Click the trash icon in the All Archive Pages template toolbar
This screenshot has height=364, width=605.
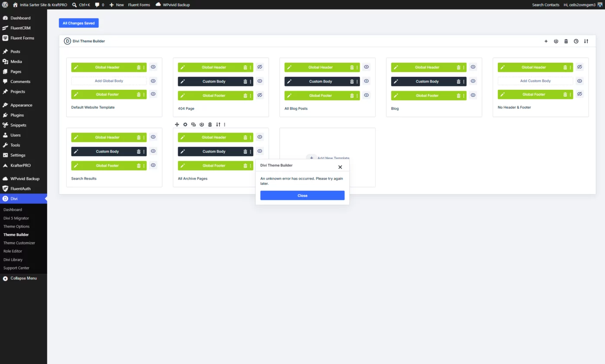(210, 124)
